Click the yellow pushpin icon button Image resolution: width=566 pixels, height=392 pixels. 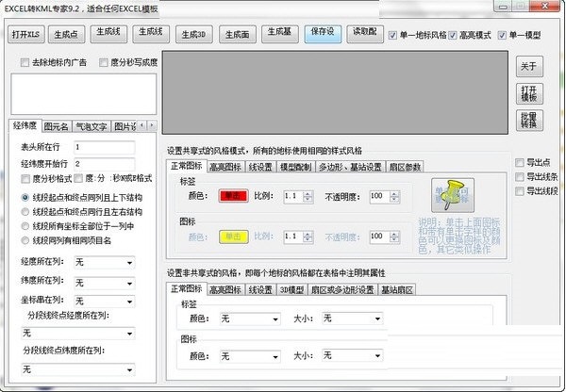[452, 195]
